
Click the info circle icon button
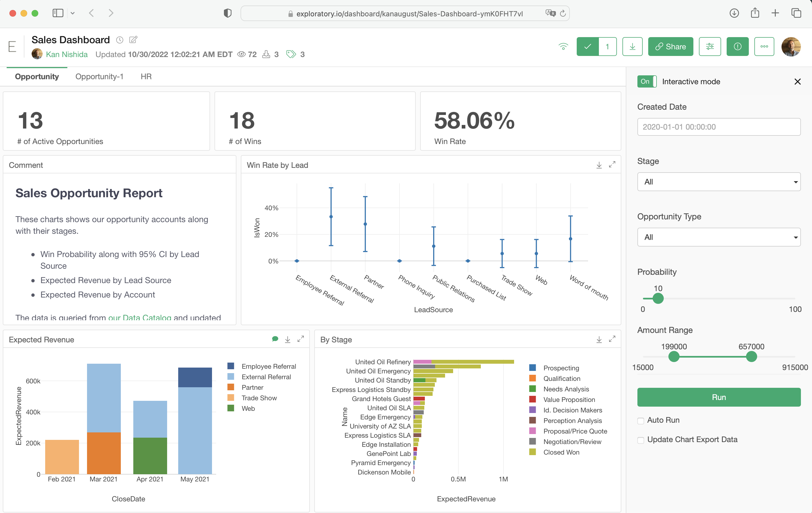[x=737, y=47]
